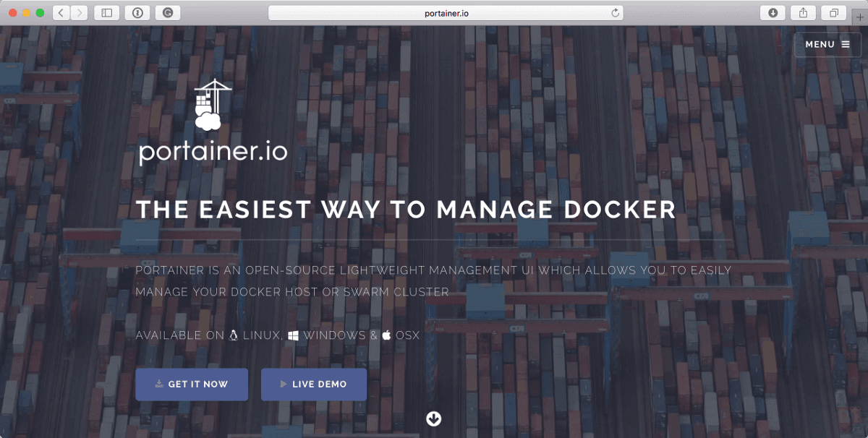Show Safari downloads

point(773,13)
